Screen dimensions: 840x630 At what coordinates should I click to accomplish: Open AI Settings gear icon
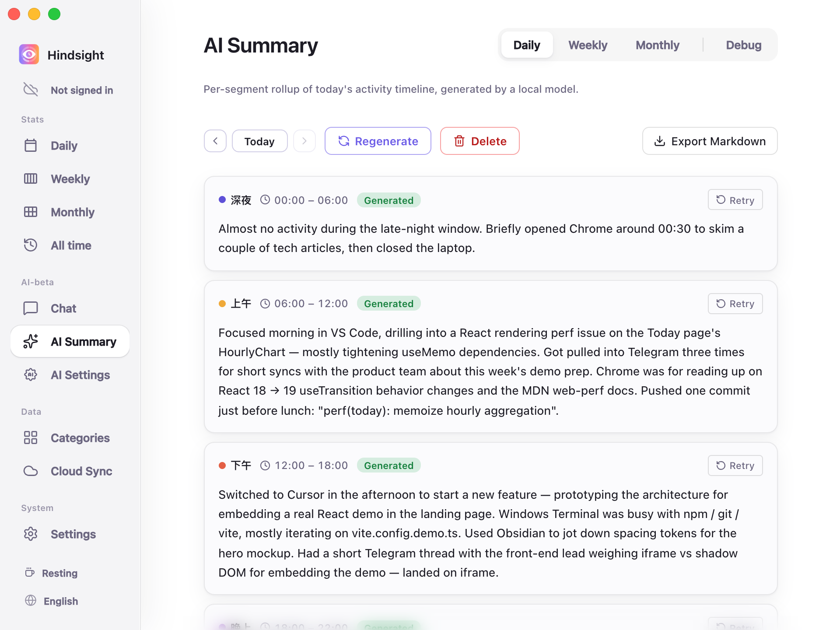click(31, 374)
